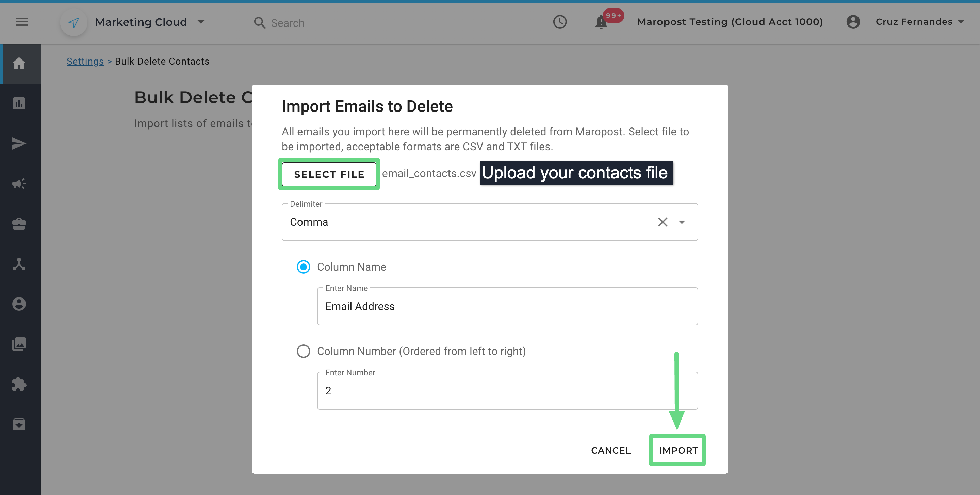Click the puzzle piece integrations icon
The height and width of the screenshot is (495, 980).
click(x=19, y=384)
